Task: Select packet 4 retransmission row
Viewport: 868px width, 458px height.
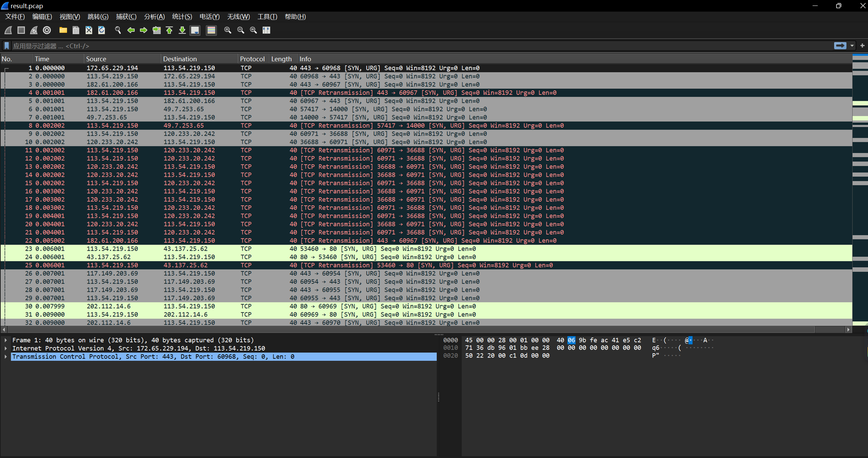Action: click(x=426, y=93)
